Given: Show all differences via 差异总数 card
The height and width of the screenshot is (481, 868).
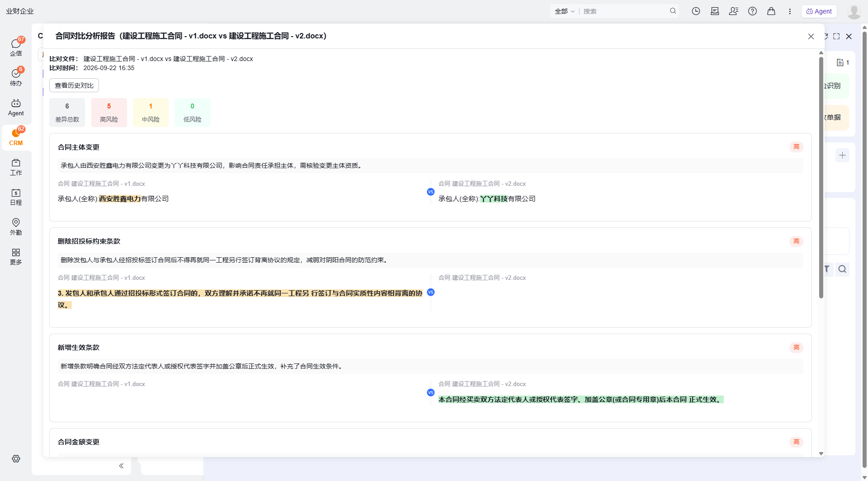Looking at the screenshot, I should tap(67, 113).
